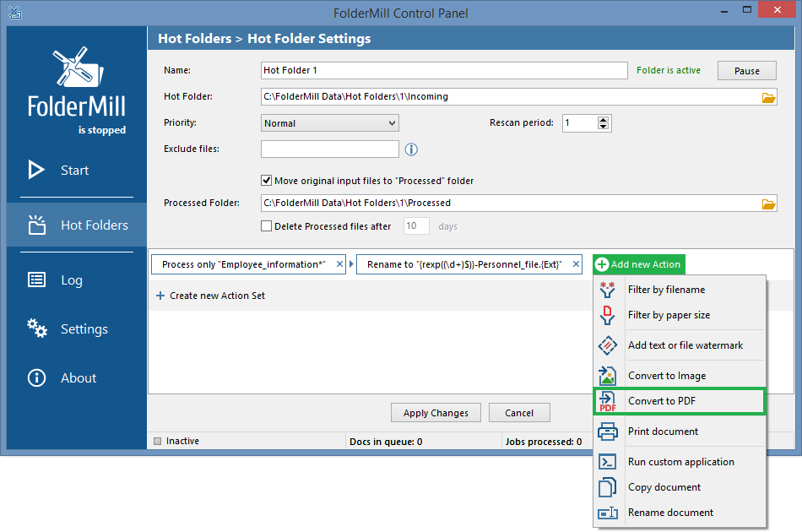Select Run custom application menu entry
The image size is (802, 532).
[x=680, y=462]
